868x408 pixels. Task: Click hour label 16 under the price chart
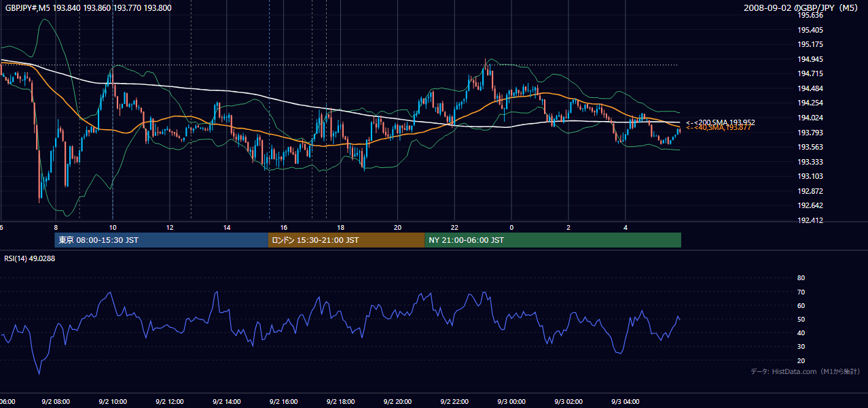(x=284, y=227)
